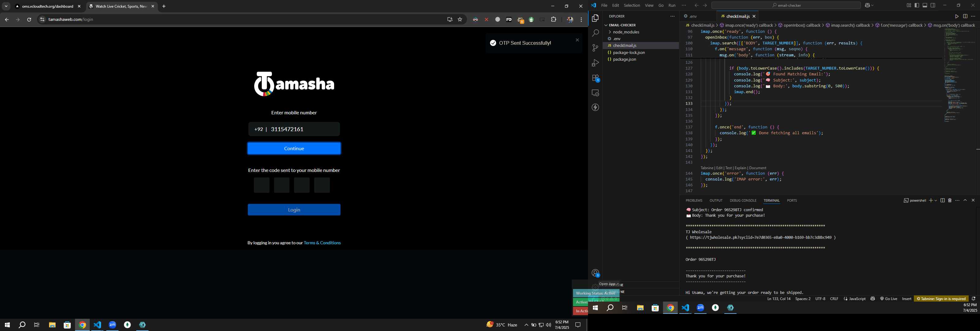The image size is (980, 331).
Task: Open Chrome tab search dropdown
Action: [6, 6]
